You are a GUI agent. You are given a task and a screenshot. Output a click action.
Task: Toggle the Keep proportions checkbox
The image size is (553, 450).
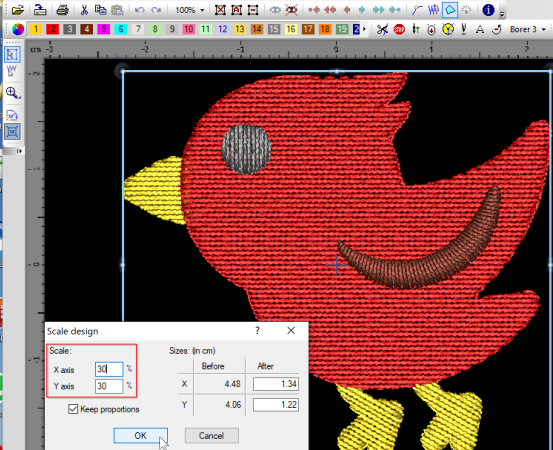pyautogui.click(x=73, y=409)
